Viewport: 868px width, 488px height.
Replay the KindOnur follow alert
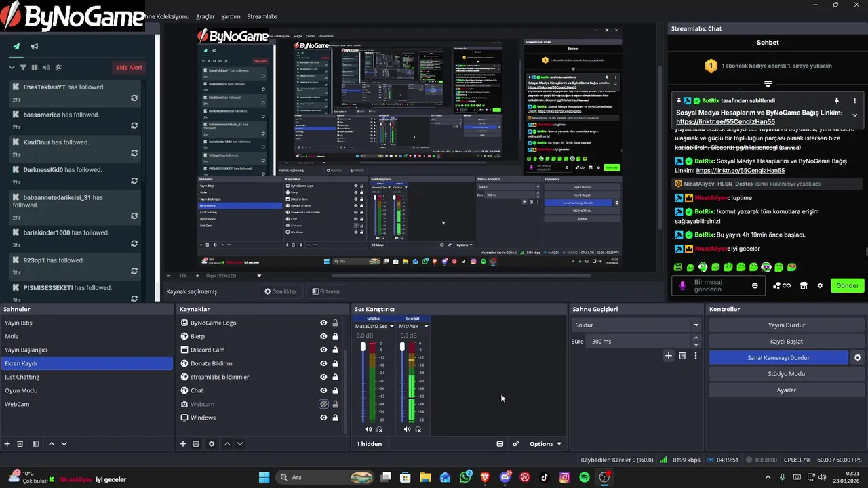[134, 153]
